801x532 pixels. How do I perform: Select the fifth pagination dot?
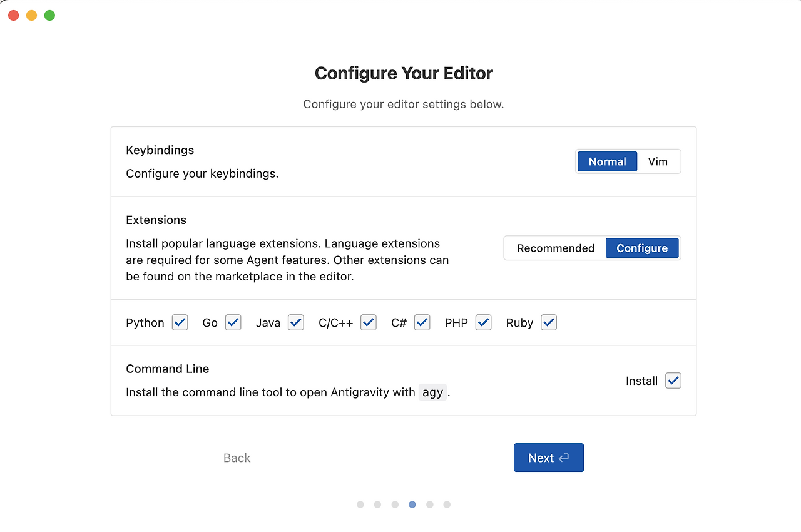click(429, 504)
